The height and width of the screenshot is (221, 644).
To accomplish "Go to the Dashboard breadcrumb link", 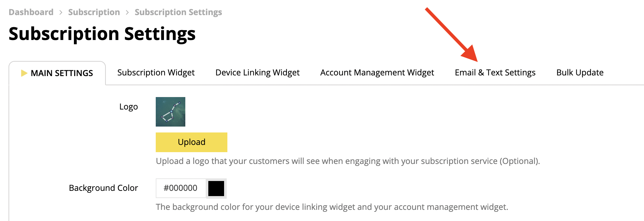I will (31, 12).
